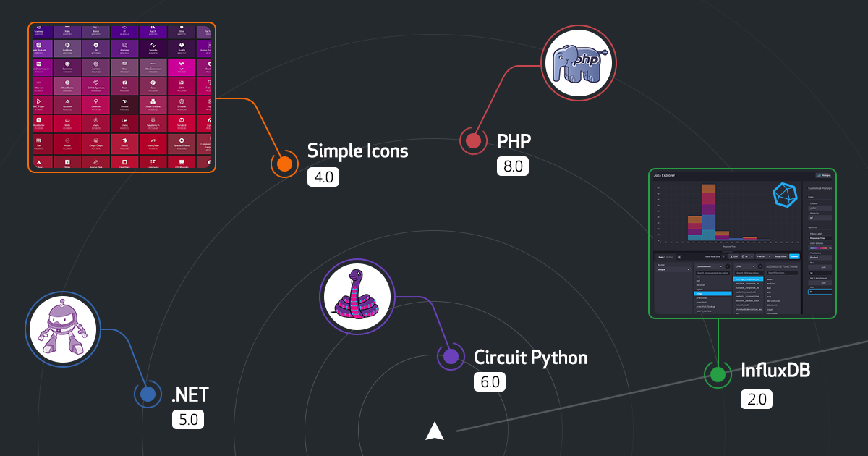Click the Color Scheme gradient swatch

(x=818, y=248)
